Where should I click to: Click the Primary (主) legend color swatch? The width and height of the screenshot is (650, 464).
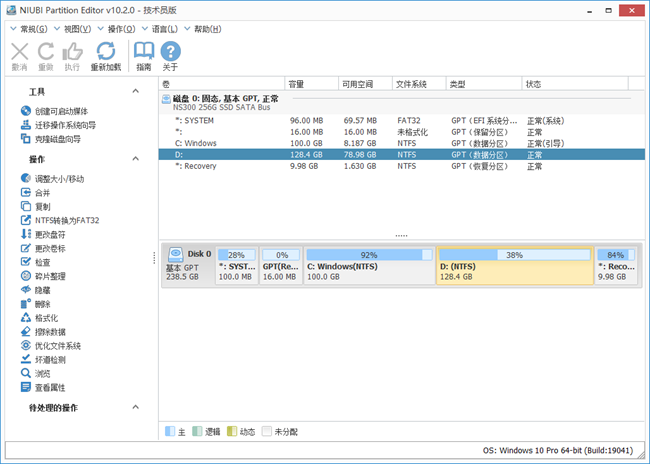(170, 431)
